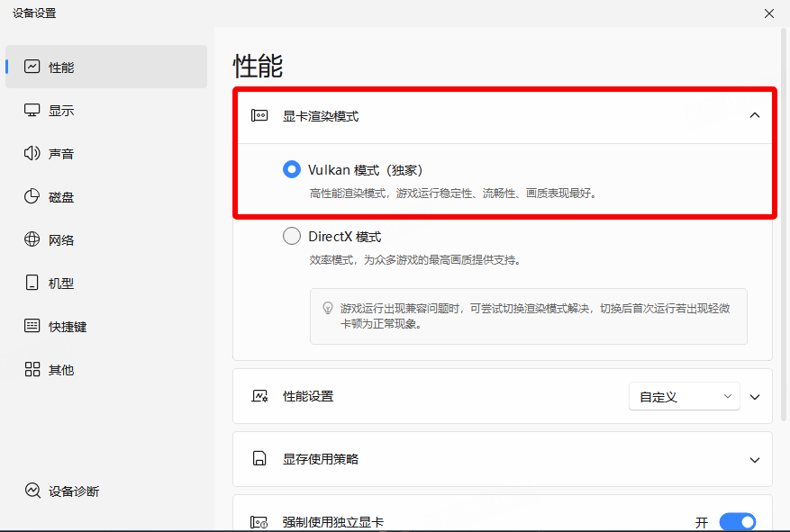Expand the 显存使用策略 section

[x=755, y=459]
